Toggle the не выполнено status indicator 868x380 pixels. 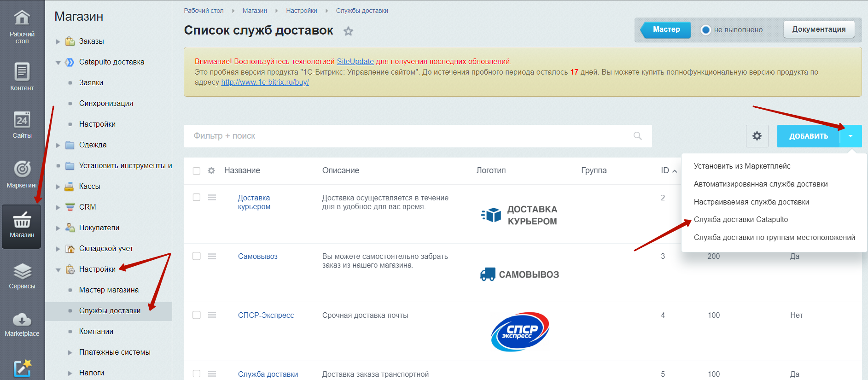point(705,30)
